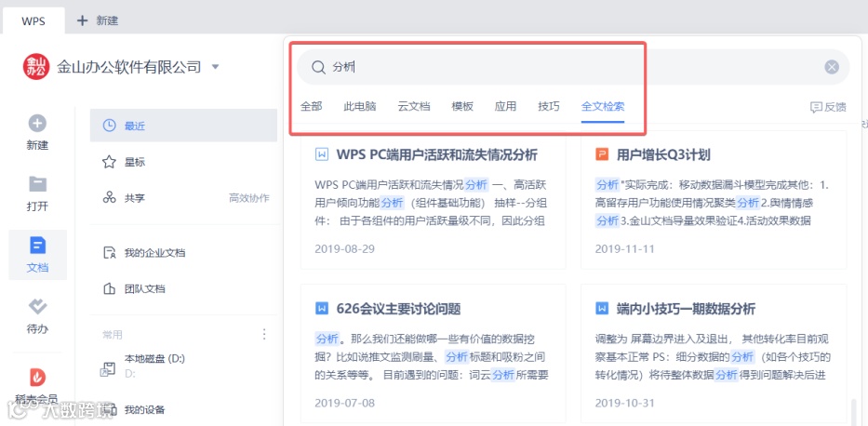The height and width of the screenshot is (426, 868).
Task: Click into the search field containing 分析
Action: [573, 67]
